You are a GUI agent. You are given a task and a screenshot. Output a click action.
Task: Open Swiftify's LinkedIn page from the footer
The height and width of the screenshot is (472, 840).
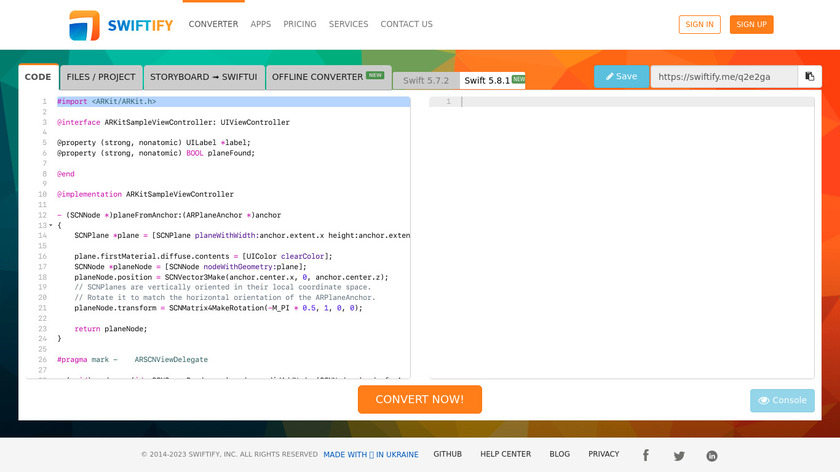[712, 455]
